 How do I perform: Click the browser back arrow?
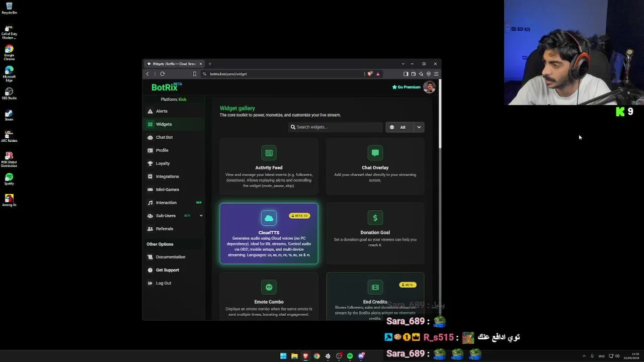pyautogui.click(x=147, y=74)
